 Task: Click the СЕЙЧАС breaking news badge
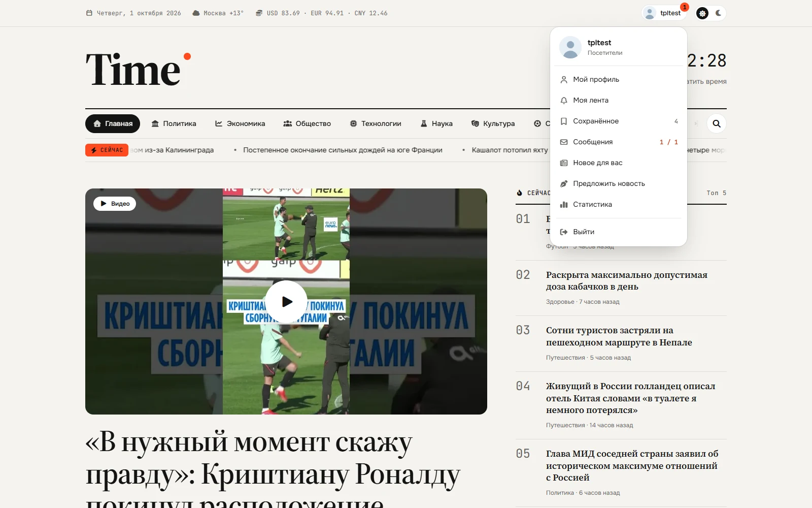point(107,150)
